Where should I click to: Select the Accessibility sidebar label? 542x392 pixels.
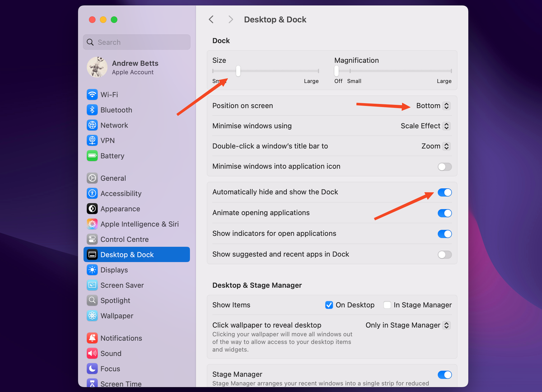pyautogui.click(x=121, y=193)
